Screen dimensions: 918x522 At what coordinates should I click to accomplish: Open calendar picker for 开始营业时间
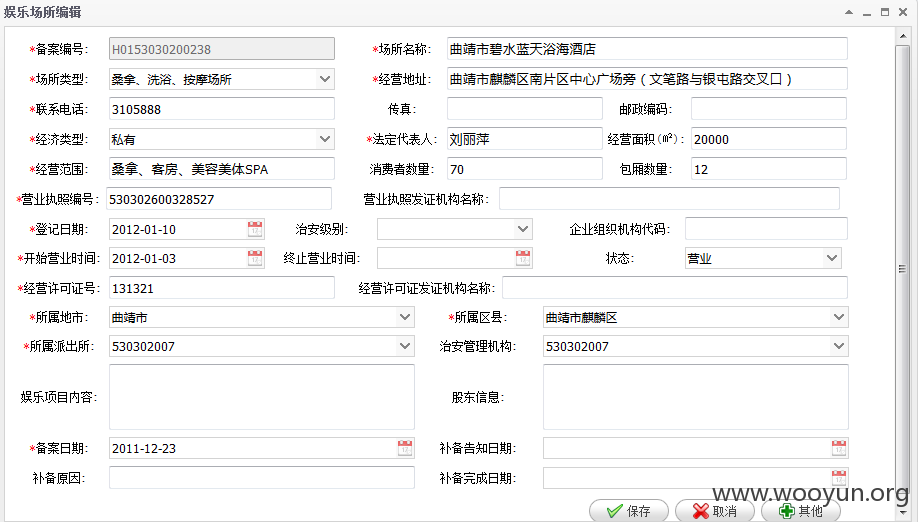click(x=255, y=258)
